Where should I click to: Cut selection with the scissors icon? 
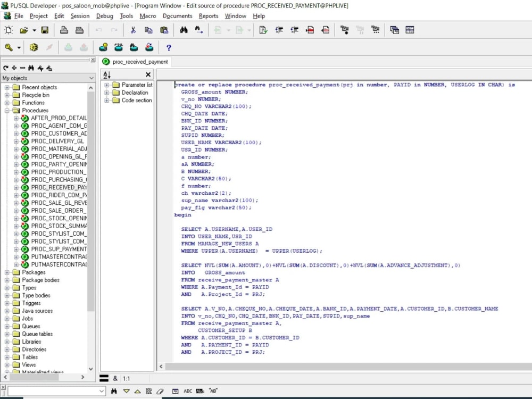pos(133,30)
